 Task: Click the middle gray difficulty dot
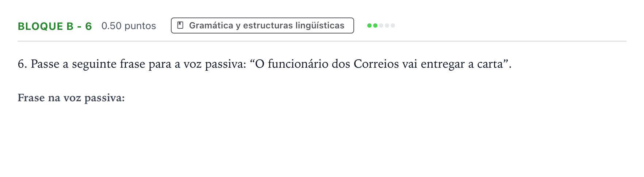click(x=387, y=25)
